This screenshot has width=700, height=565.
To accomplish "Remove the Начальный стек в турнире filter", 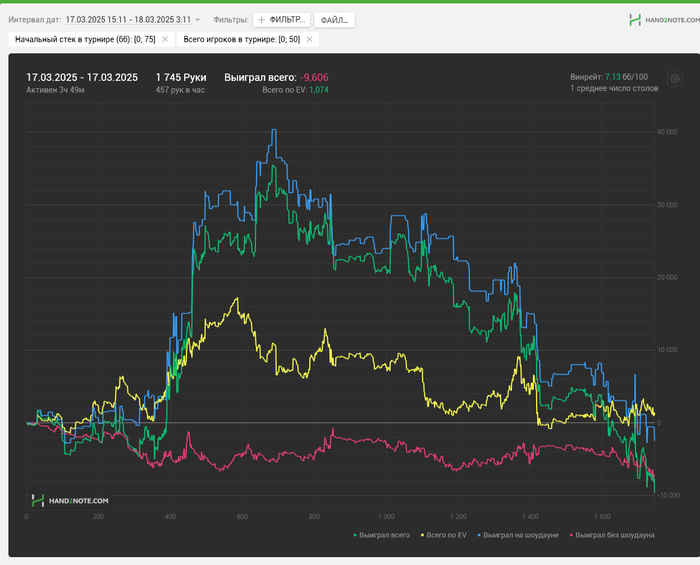I will tap(165, 39).
